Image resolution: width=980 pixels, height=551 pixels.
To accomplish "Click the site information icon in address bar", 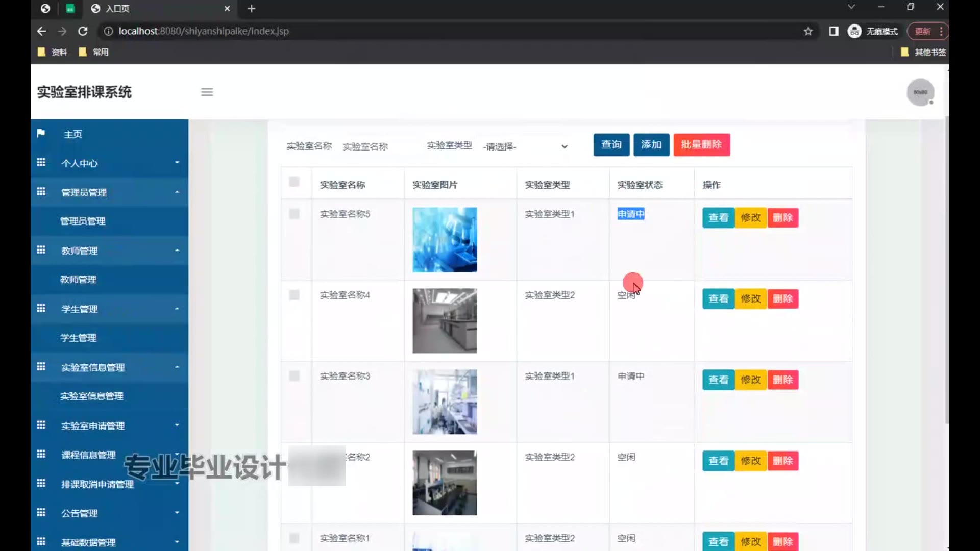I will tap(108, 31).
